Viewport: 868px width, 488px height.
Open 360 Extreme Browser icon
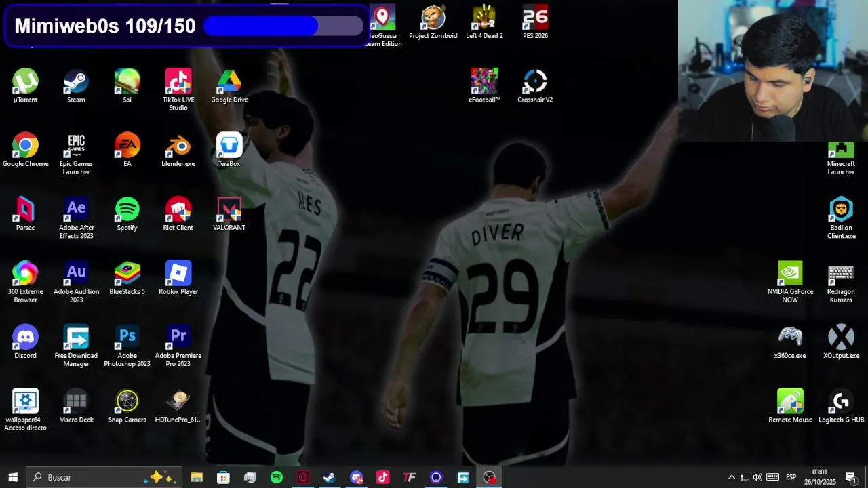[x=25, y=282]
